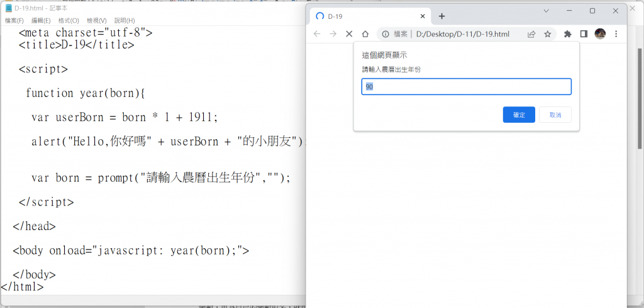Open the 編輯(E) menu in Notepad
The width and height of the screenshot is (644, 308).
tap(41, 21)
